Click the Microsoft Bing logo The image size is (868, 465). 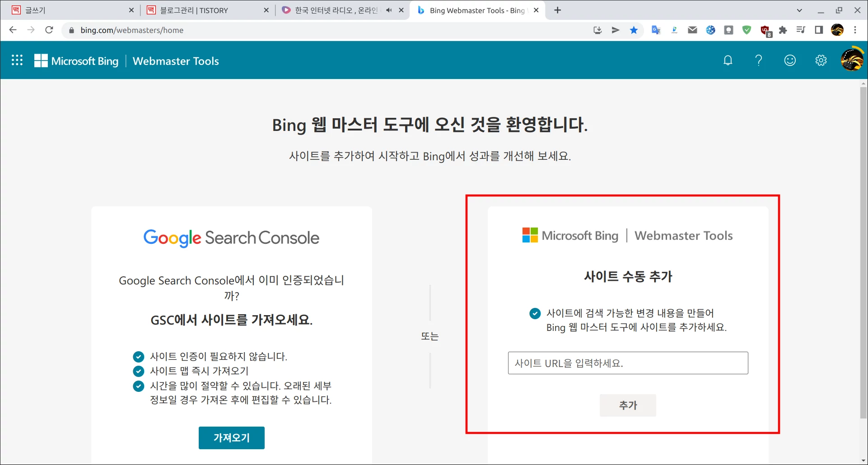76,60
